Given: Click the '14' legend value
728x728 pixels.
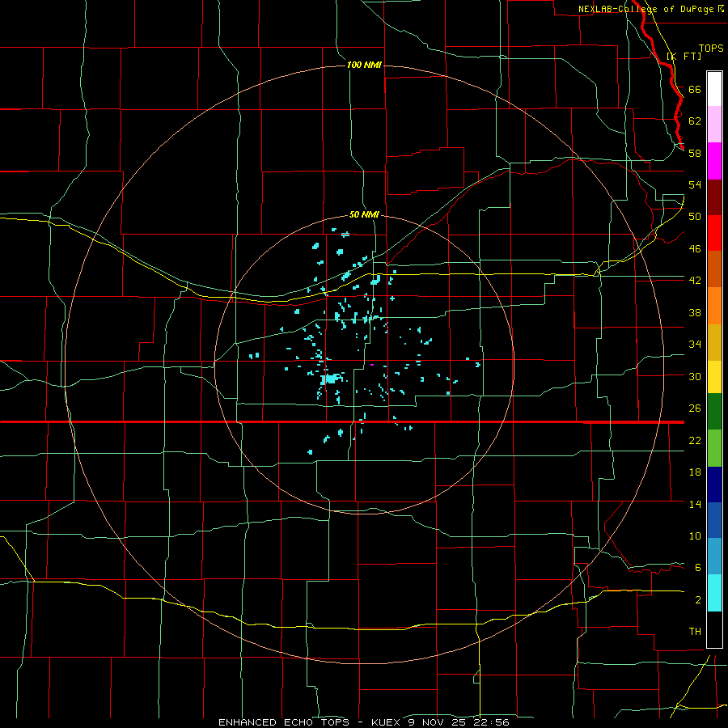Looking at the screenshot, I should click(695, 504).
